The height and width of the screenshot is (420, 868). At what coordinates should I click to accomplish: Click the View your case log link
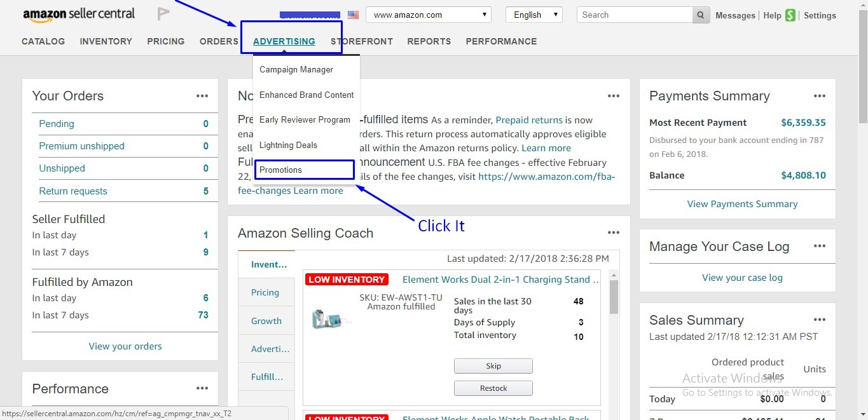point(742,278)
